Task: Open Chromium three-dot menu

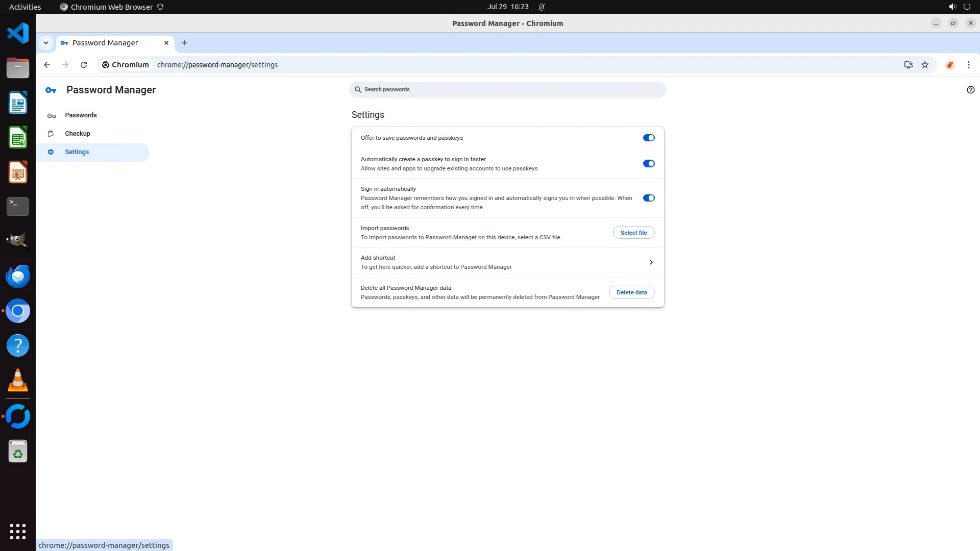Action: coord(968,65)
